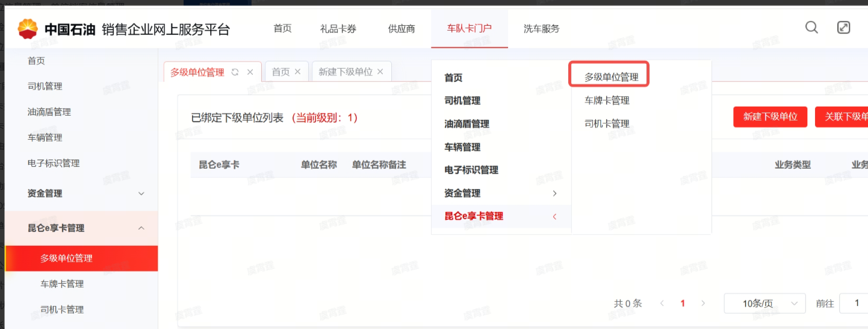Refresh the 多级单位管理 tab
The image size is (868, 329).
click(x=235, y=72)
